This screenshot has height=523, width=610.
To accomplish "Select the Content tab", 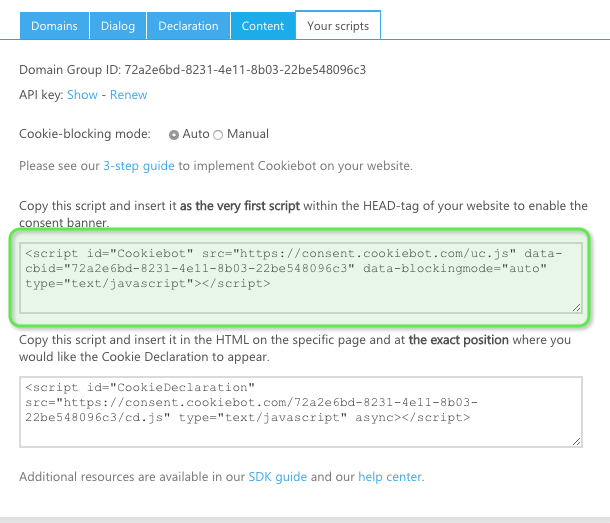I will (263, 26).
